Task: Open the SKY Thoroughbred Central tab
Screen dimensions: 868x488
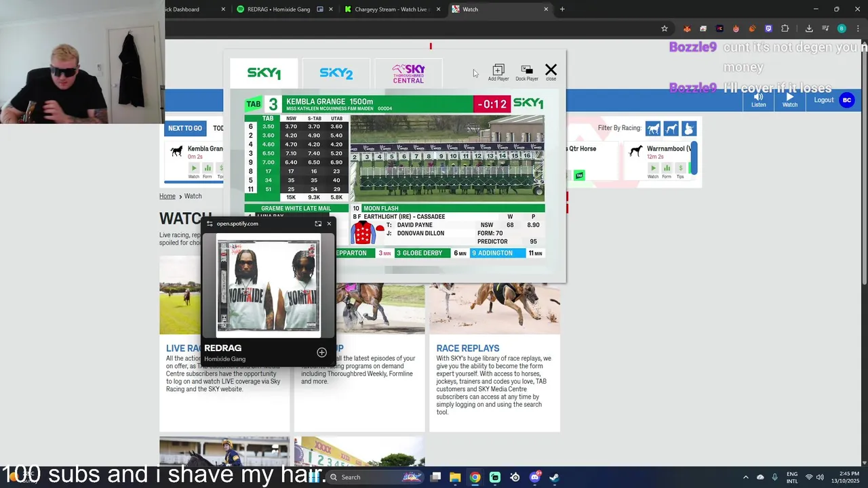Action: click(x=408, y=73)
